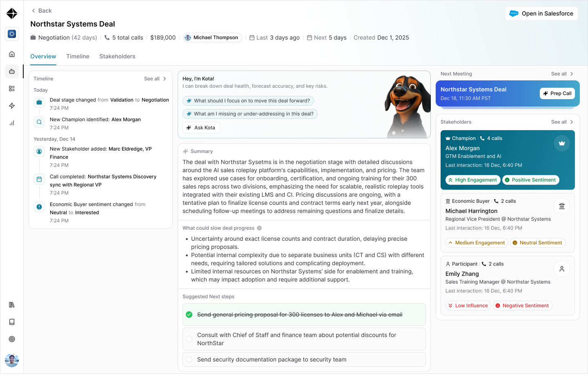Uncheck completed pricing proposal step
This screenshot has height=388, width=588.
pyautogui.click(x=189, y=315)
